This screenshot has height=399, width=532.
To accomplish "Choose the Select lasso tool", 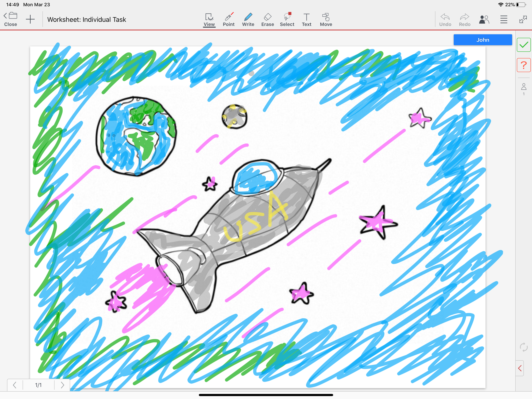I will pyautogui.click(x=287, y=19).
